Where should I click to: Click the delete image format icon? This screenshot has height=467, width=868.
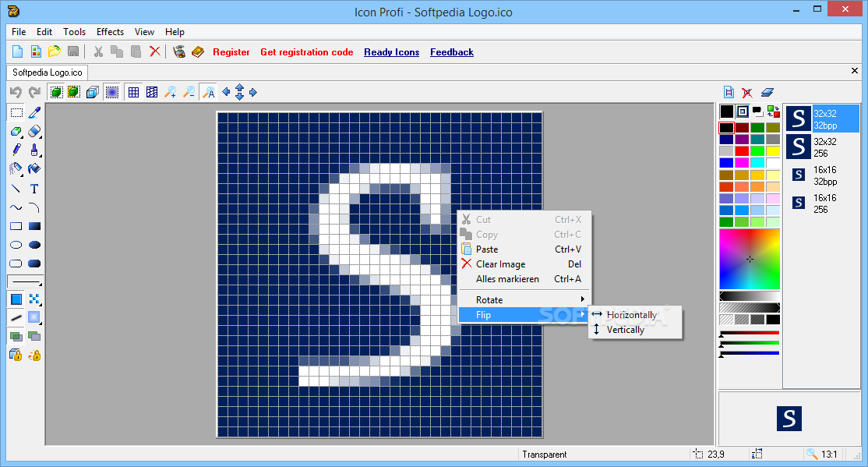(747, 93)
